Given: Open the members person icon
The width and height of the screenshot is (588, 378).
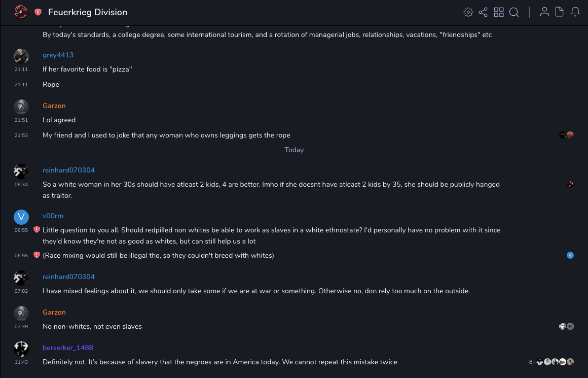Looking at the screenshot, I should tap(544, 12).
